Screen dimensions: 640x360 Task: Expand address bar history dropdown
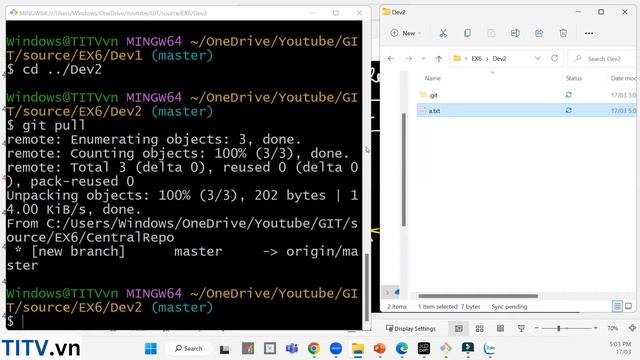(x=538, y=58)
